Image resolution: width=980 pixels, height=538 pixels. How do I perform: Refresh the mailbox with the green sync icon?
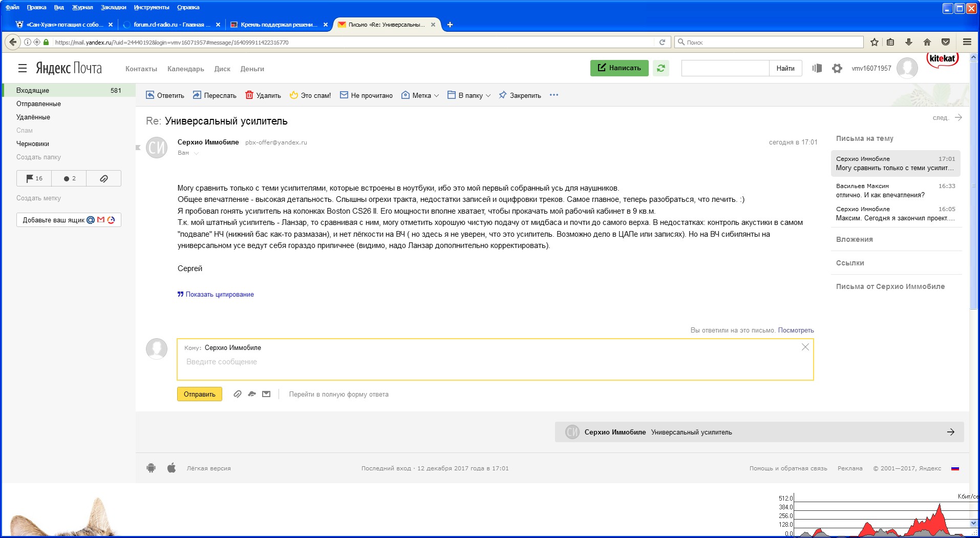(x=661, y=68)
